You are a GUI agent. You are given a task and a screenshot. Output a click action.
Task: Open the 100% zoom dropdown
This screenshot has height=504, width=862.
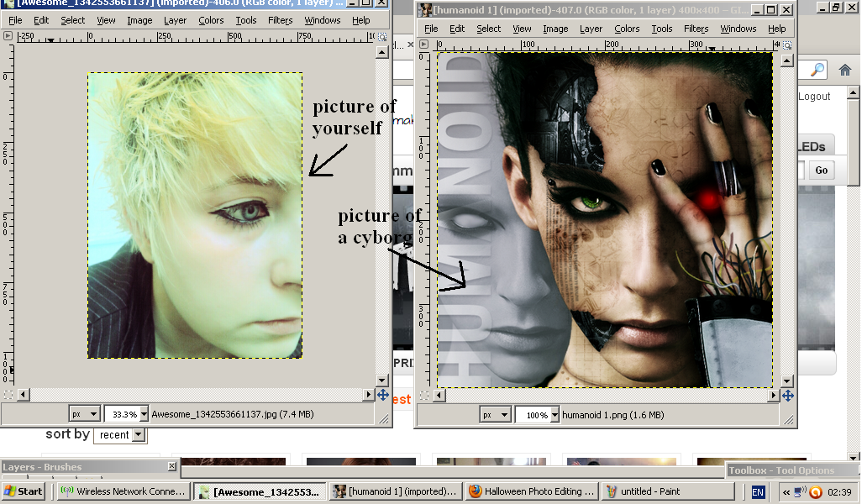point(555,415)
